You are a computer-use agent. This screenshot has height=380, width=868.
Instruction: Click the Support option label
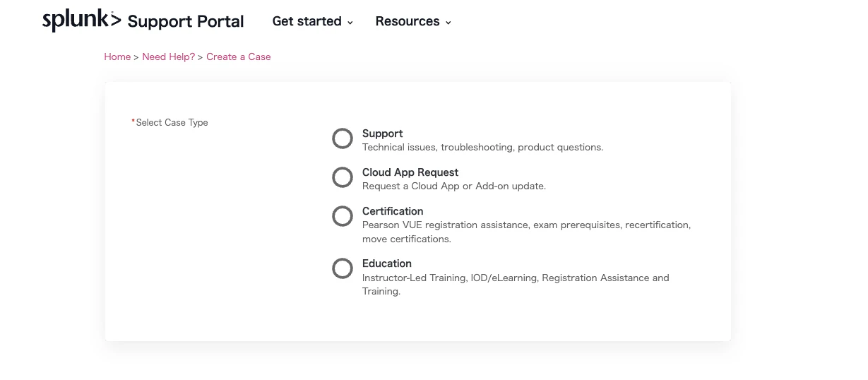(382, 133)
